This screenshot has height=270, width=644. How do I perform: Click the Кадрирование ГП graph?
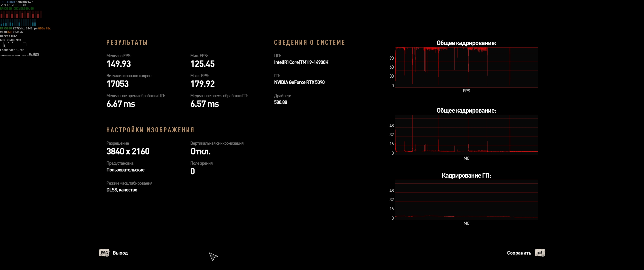(466, 200)
